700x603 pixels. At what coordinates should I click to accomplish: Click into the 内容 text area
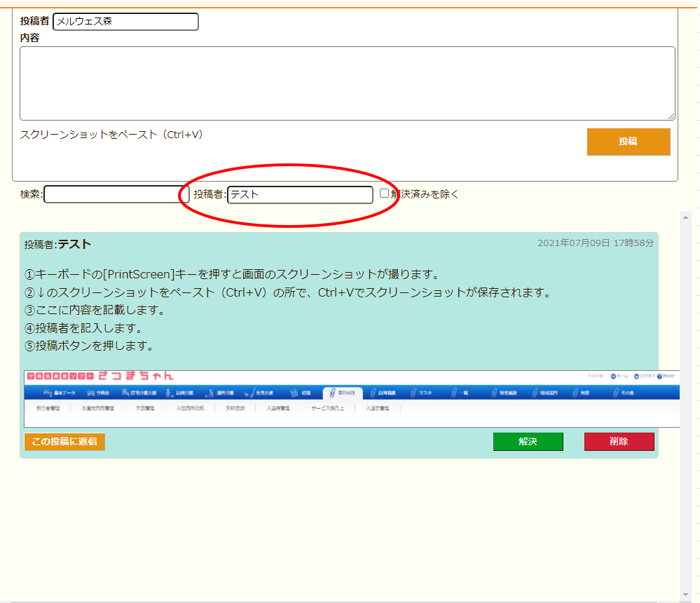[347, 83]
